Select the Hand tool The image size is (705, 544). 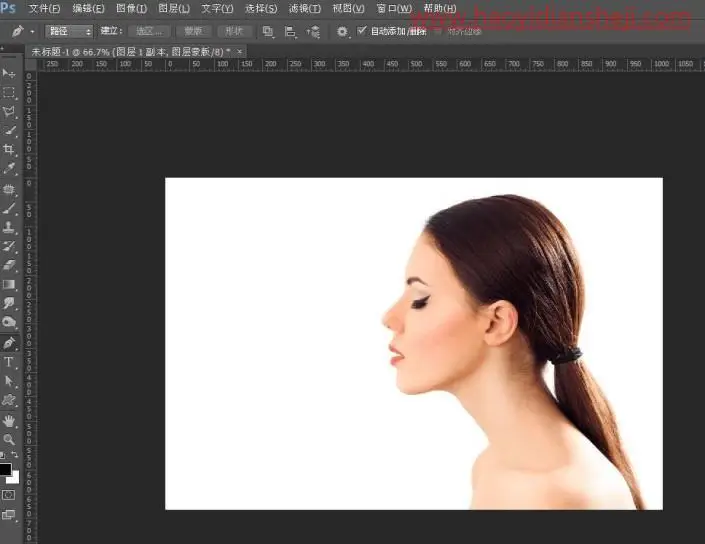9,421
